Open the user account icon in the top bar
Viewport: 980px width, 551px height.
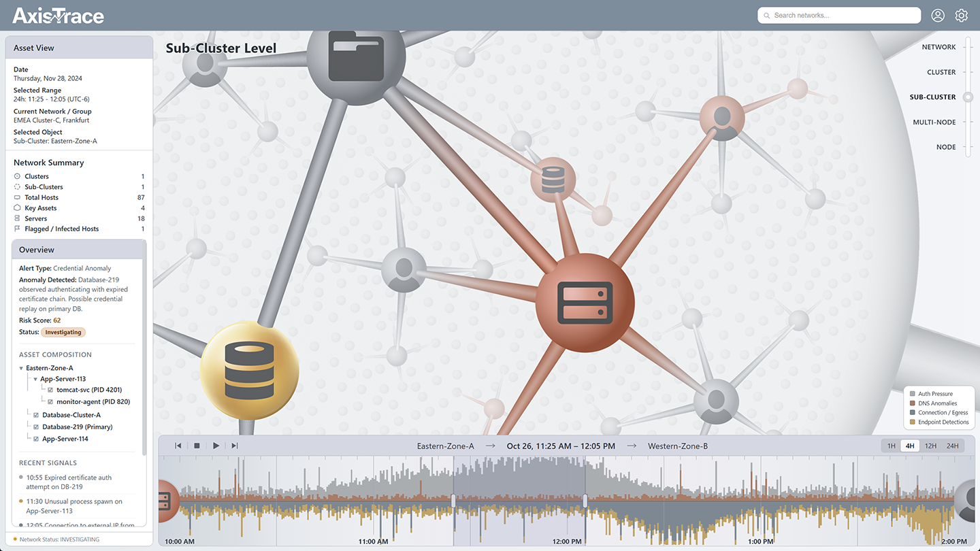tap(938, 15)
